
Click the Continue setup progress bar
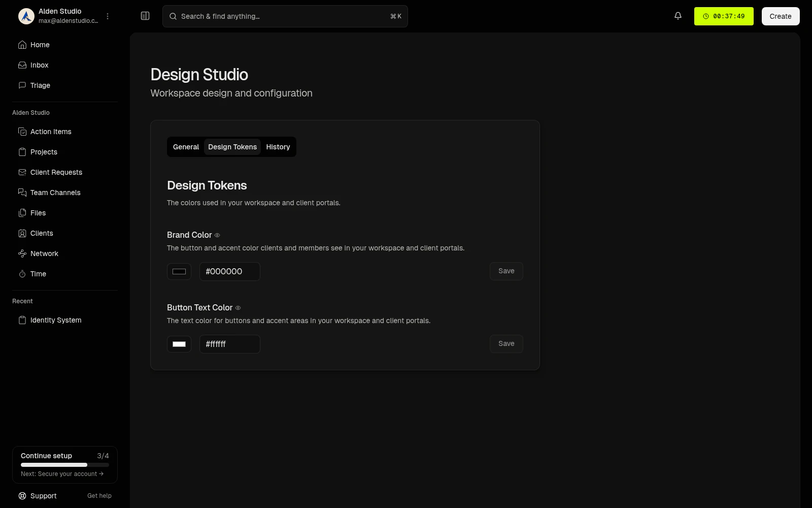pyautogui.click(x=65, y=465)
